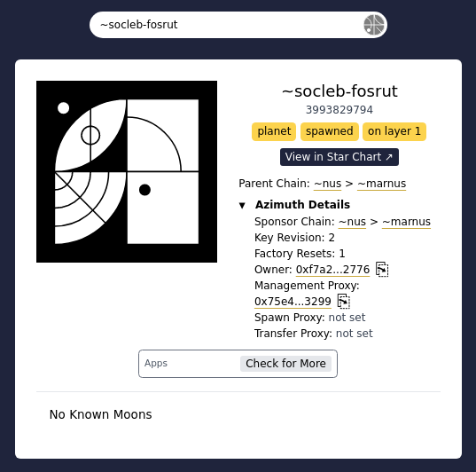The image size is (476, 472).
Task: Click the planet badge
Action: (274, 131)
